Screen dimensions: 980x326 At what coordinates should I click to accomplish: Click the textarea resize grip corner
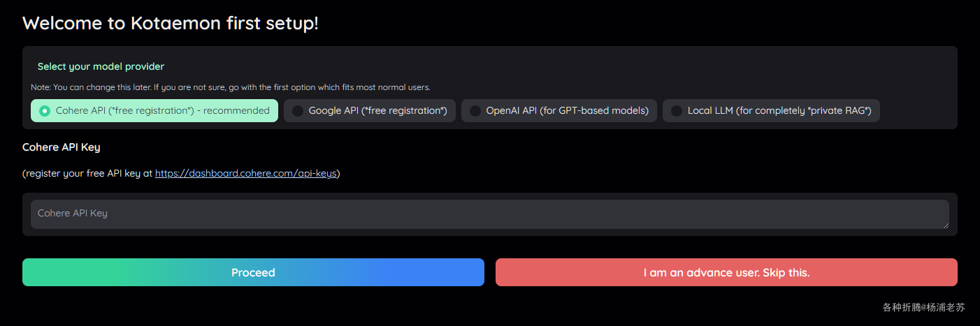(x=945, y=225)
